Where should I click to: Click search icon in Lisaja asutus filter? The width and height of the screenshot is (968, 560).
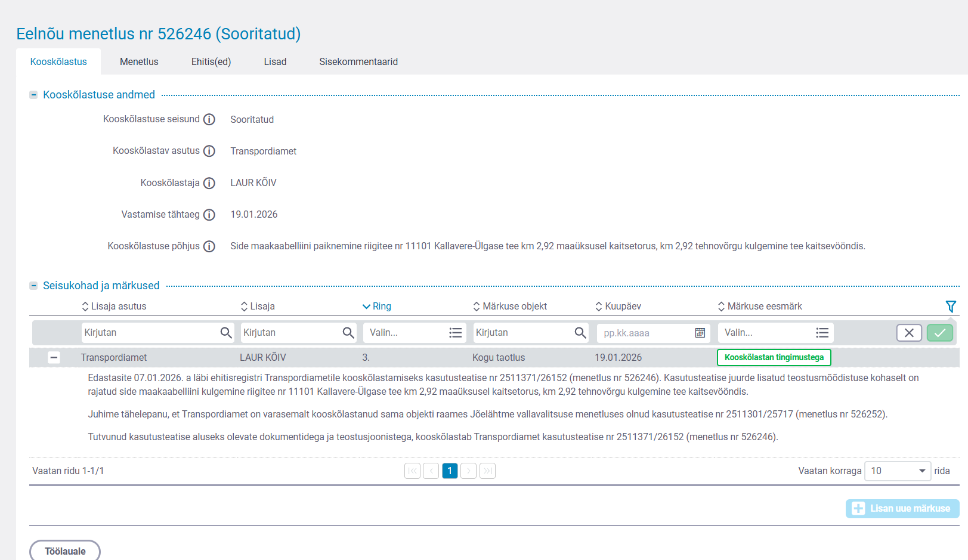(226, 333)
